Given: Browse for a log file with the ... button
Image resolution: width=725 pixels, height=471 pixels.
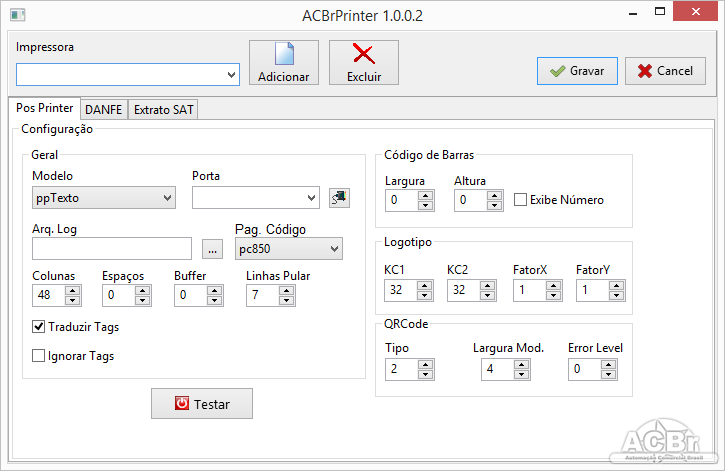Looking at the screenshot, I should pyautogui.click(x=212, y=249).
